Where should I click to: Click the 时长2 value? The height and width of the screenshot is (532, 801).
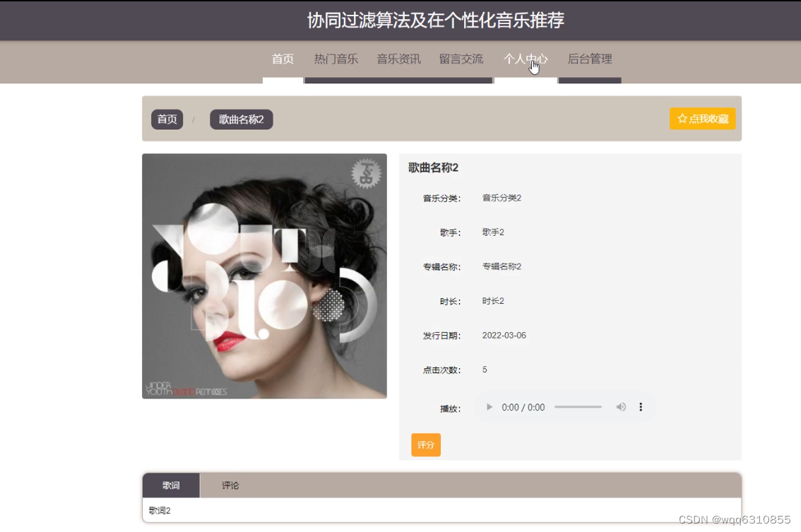coord(493,300)
